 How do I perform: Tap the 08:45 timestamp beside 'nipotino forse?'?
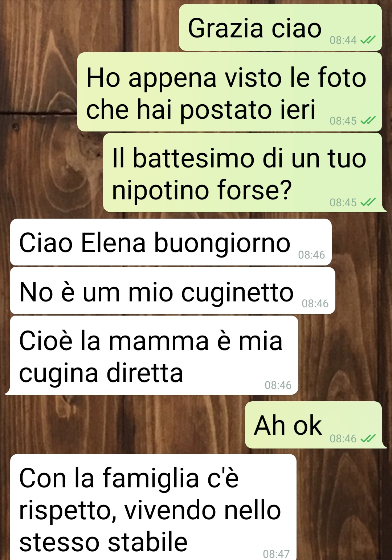[x=343, y=202]
